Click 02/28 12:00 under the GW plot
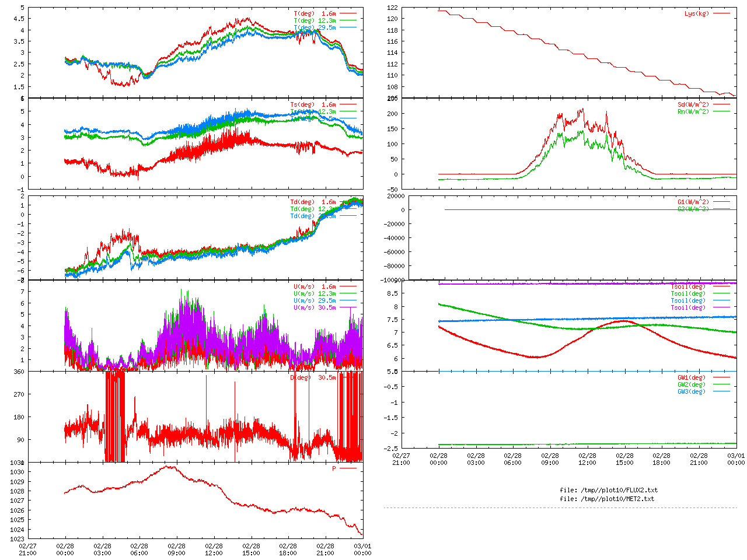This screenshot has width=747, height=560. point(587,459)
